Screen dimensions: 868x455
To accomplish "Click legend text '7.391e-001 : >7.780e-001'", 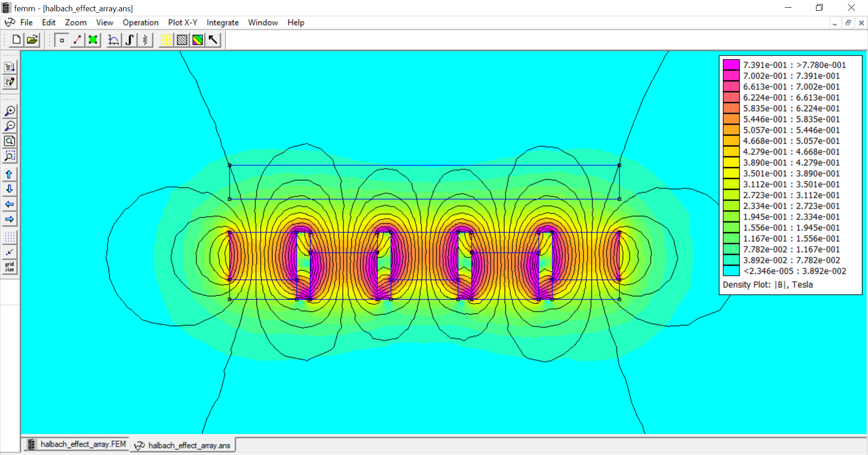I will coord(794,65).
